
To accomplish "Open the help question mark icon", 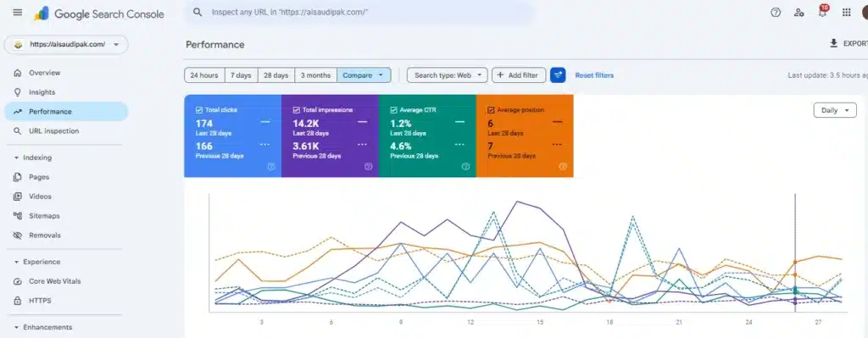I will tap(776, 12).
